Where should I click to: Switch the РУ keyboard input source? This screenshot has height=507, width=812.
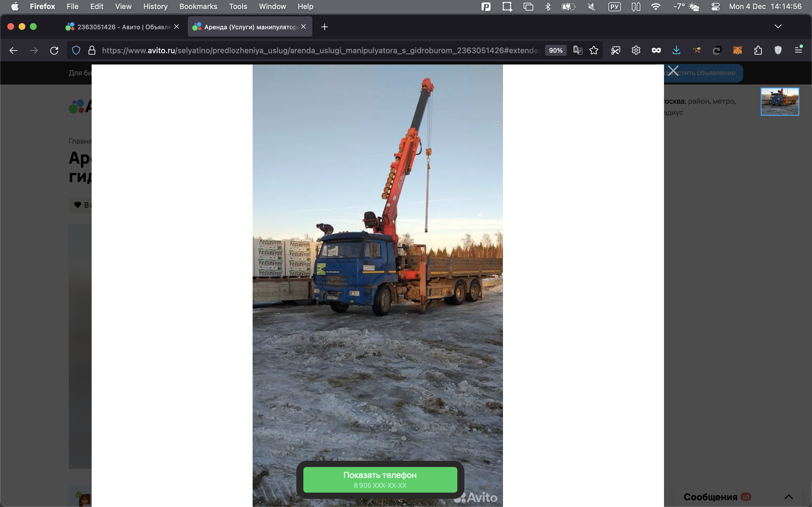point(614,7)
